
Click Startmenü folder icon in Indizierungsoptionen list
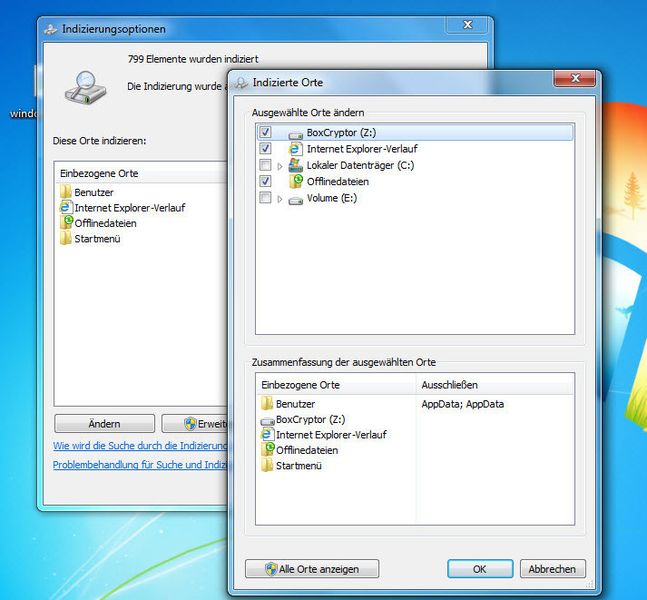(66, 238)
